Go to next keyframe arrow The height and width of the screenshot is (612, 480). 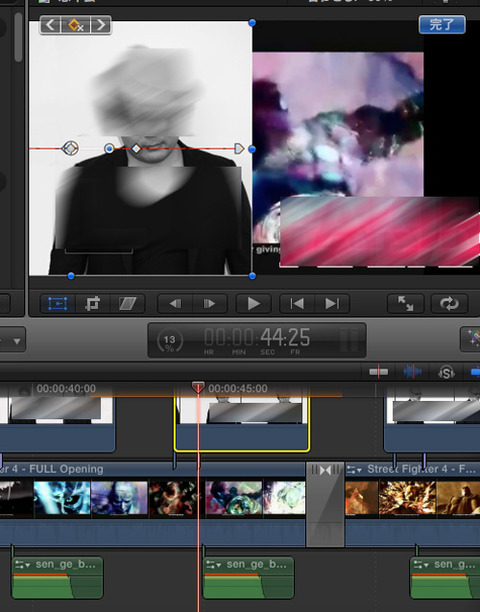pyautogui.click(x=101, y=25)
